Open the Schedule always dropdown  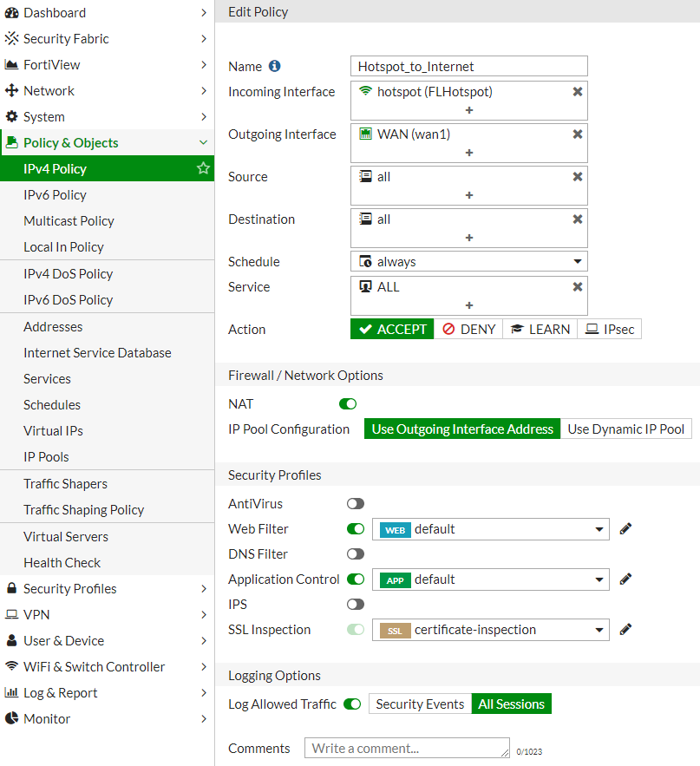pyautogui.click(x=469, y=261)
